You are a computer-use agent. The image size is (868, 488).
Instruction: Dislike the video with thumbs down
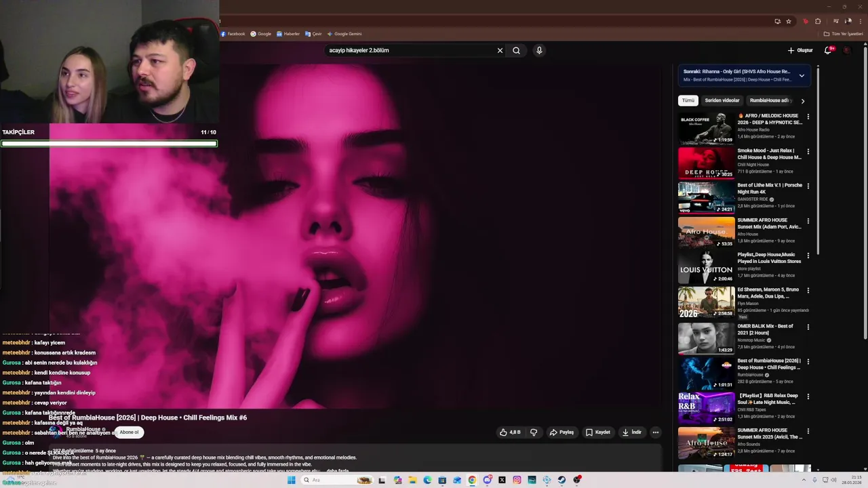point(534,432)
